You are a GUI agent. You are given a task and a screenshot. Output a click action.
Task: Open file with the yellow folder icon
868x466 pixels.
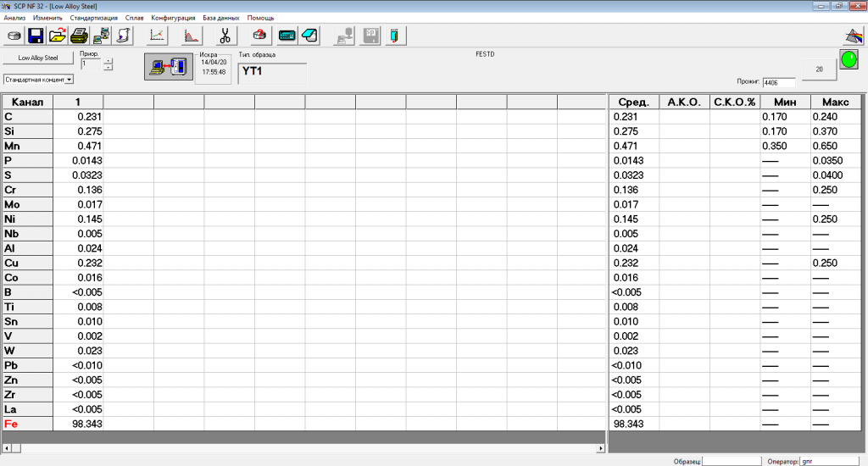pyautogui.click(x=58, y=36)
